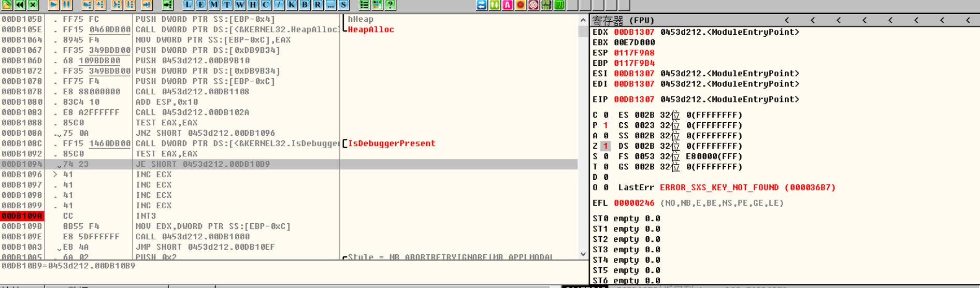The image size is (980, 288).
Task: Select the breakpoint address 00DB109A
Action: pyautogui.click(x=22, y=216)
